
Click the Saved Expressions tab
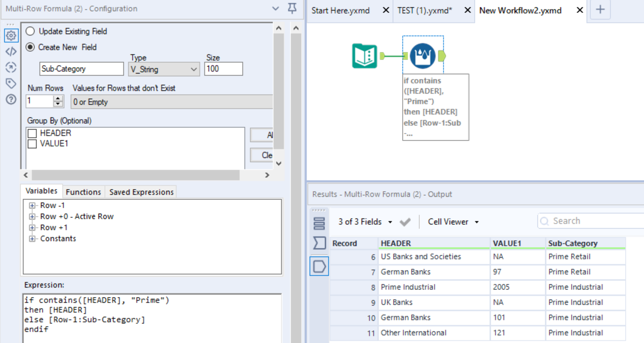tap(141, 192)
